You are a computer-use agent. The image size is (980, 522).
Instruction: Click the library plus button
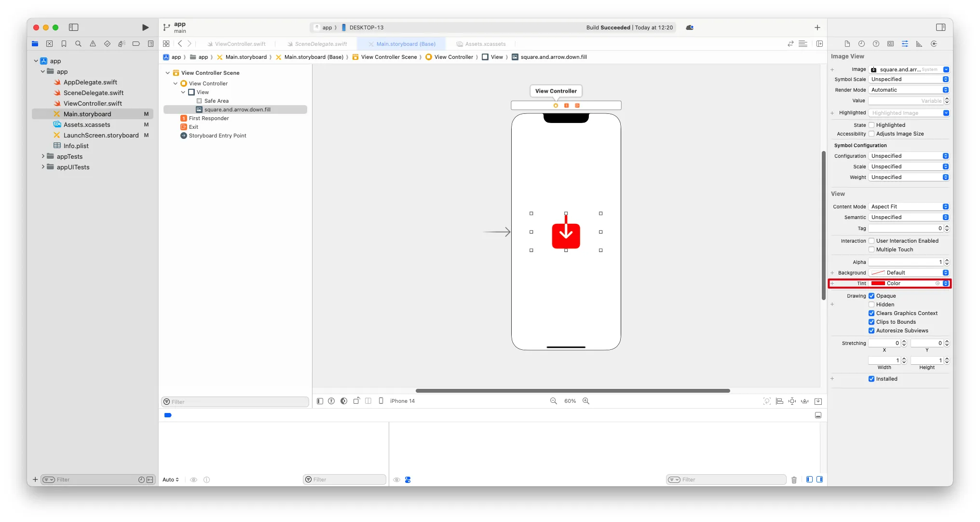pyautogui.click(x=817, y=27)
